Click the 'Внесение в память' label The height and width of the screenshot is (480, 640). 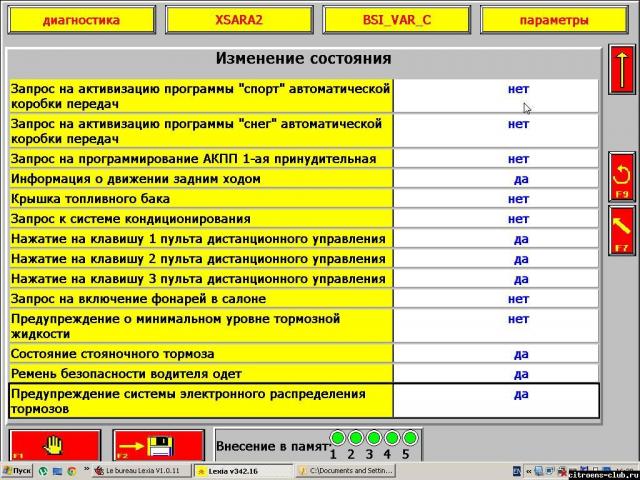(x=272, y=446)
